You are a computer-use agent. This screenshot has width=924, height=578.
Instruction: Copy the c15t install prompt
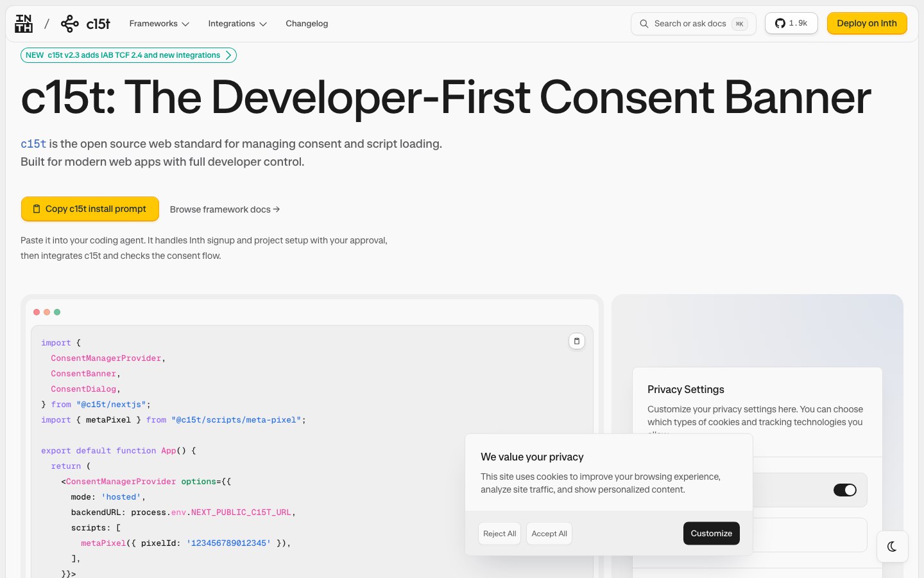pyautogui.click(x=90, y=209)
